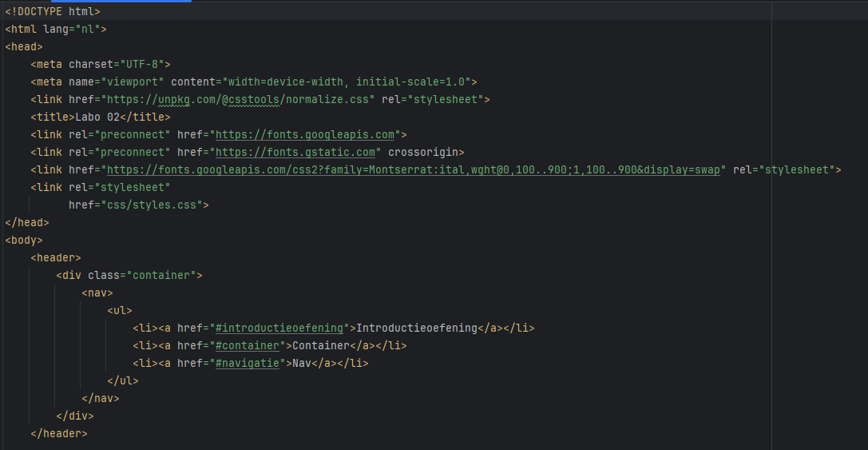Open the Montserrat css2 font URL
This screenshot has height=450, width=868.
pos(413,170)
